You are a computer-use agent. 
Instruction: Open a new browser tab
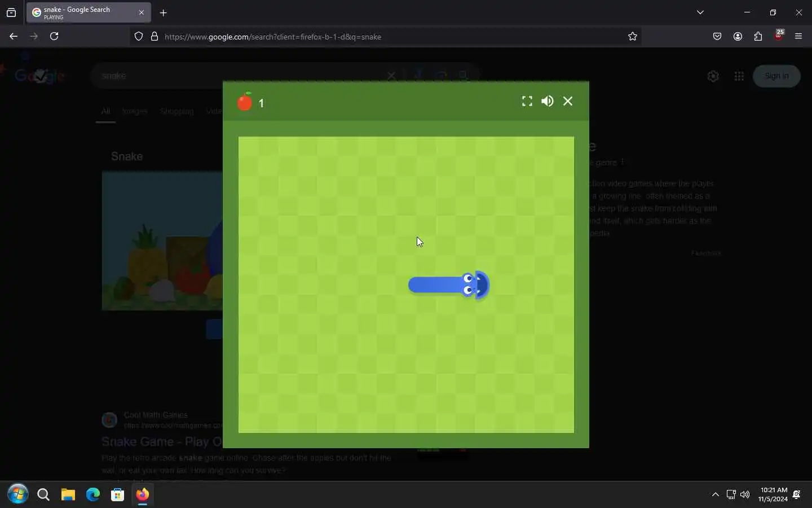click(164, 13)
